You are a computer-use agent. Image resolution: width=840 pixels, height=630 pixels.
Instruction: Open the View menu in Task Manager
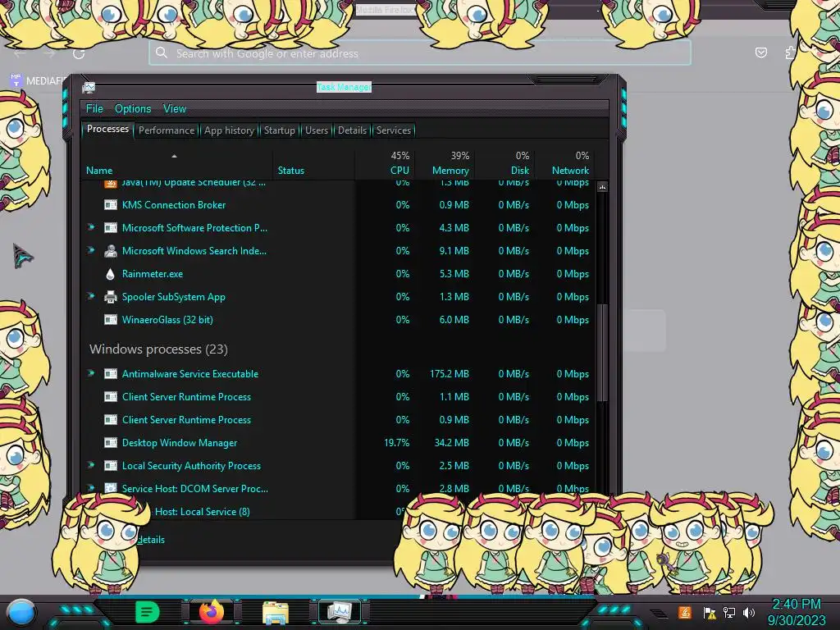[175, 109]
